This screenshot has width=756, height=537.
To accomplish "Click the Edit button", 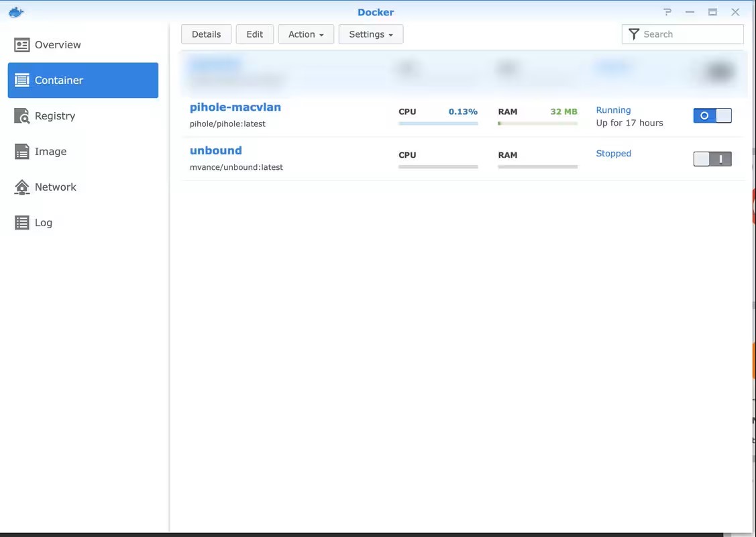I will point(254,34).
